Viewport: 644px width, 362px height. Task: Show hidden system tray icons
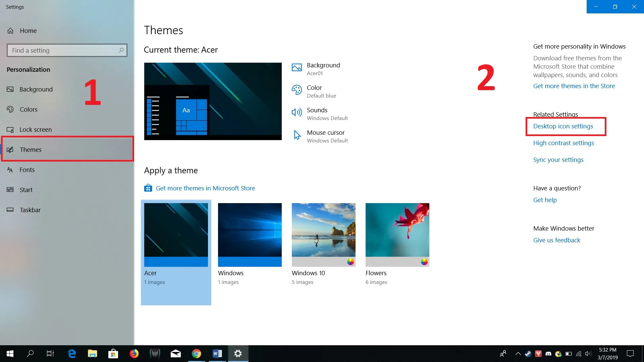pyautogui.click(x=518, y=354)
